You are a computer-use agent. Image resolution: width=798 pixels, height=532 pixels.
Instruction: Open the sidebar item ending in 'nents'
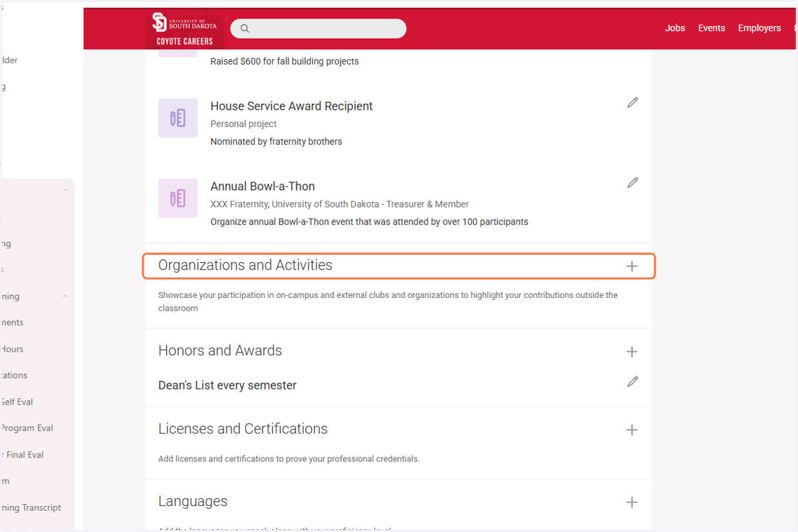12,323
